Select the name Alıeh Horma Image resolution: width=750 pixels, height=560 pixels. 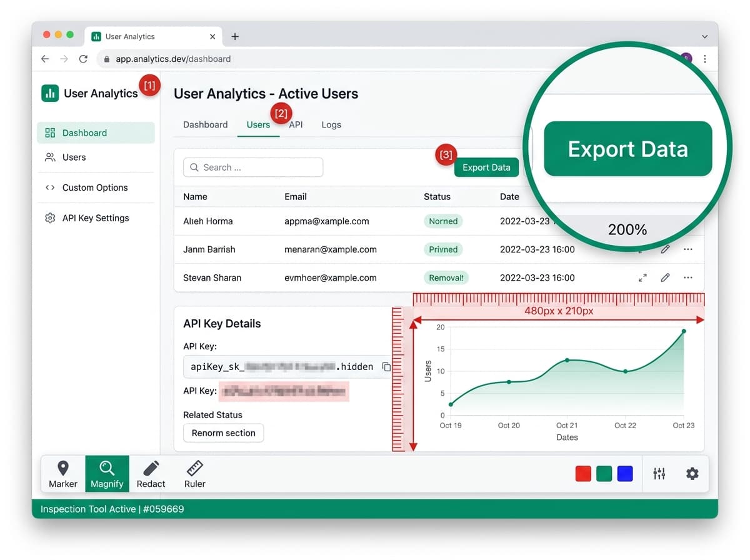207,221
